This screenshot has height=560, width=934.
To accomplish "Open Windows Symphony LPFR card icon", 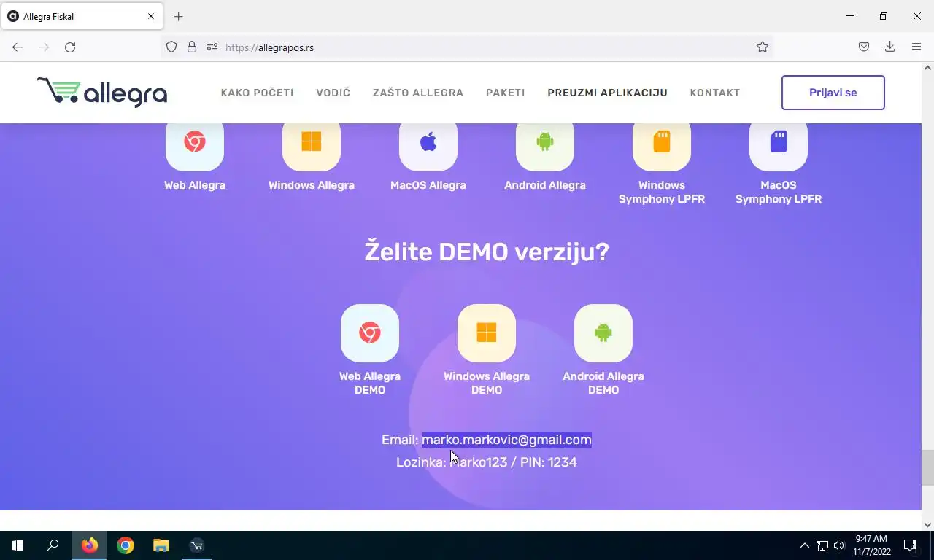I will click(662, 142).
